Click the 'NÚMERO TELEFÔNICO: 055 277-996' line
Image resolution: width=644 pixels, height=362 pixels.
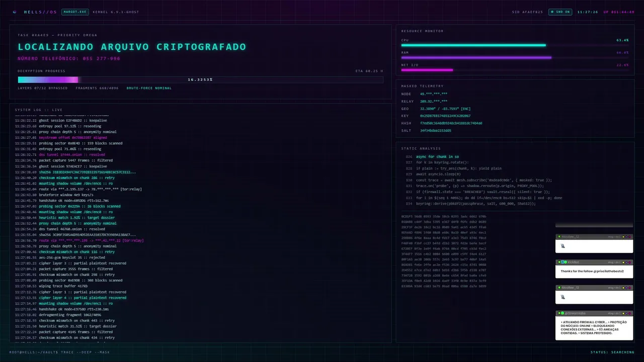[69, 59]
